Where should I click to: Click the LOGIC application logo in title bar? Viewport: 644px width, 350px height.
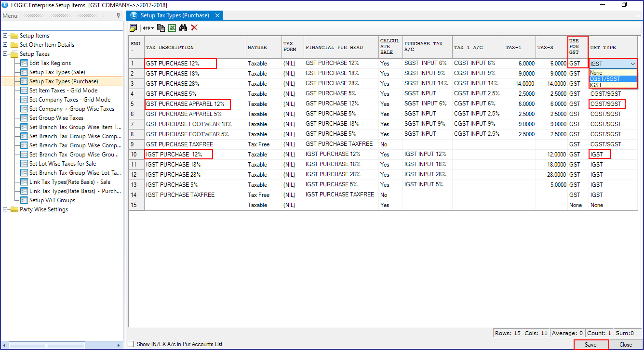click(5, 5)
